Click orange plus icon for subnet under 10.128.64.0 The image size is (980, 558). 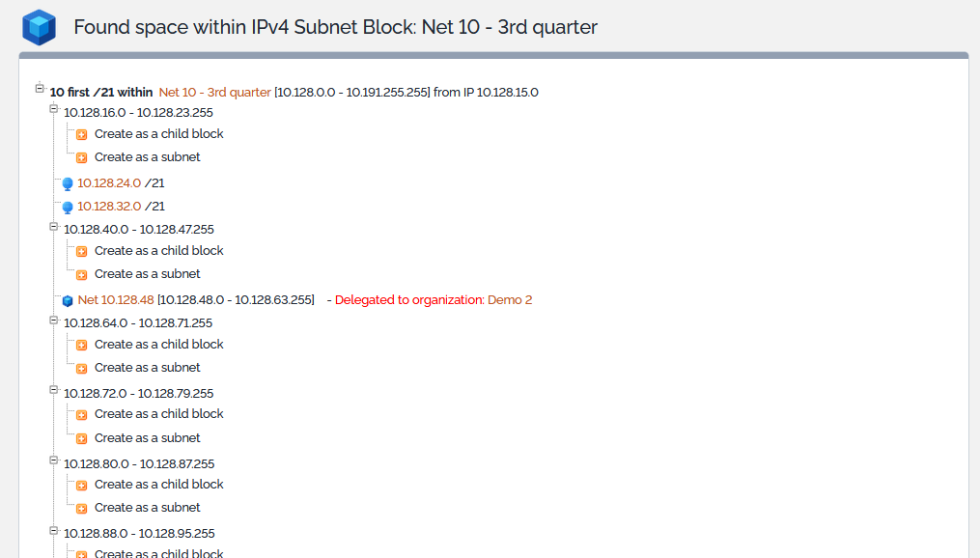click(82, 369)
